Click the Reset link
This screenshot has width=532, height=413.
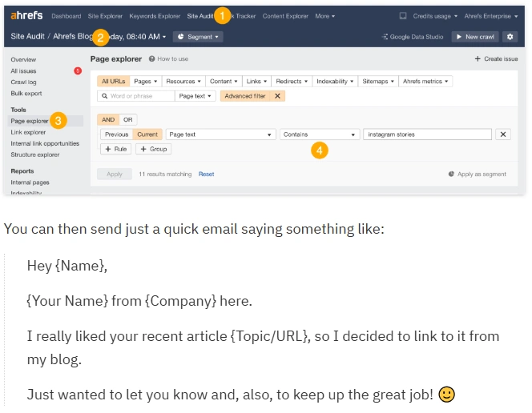point(206,174)
